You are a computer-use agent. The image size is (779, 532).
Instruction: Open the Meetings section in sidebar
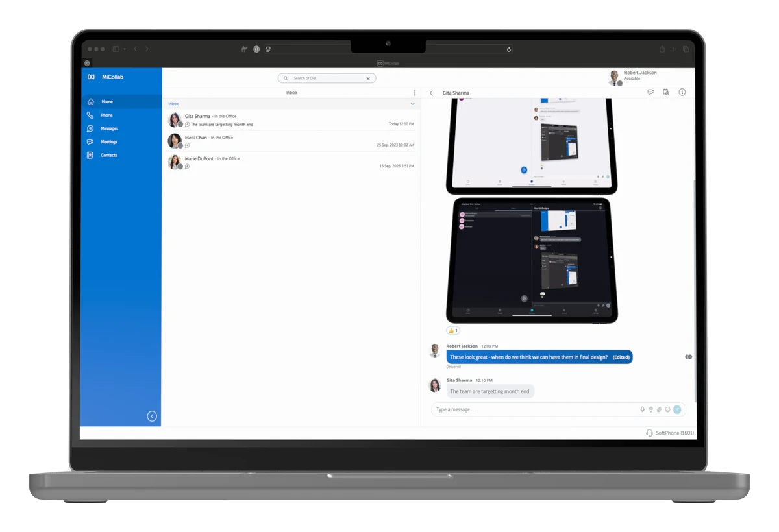[x=121, y=141]
